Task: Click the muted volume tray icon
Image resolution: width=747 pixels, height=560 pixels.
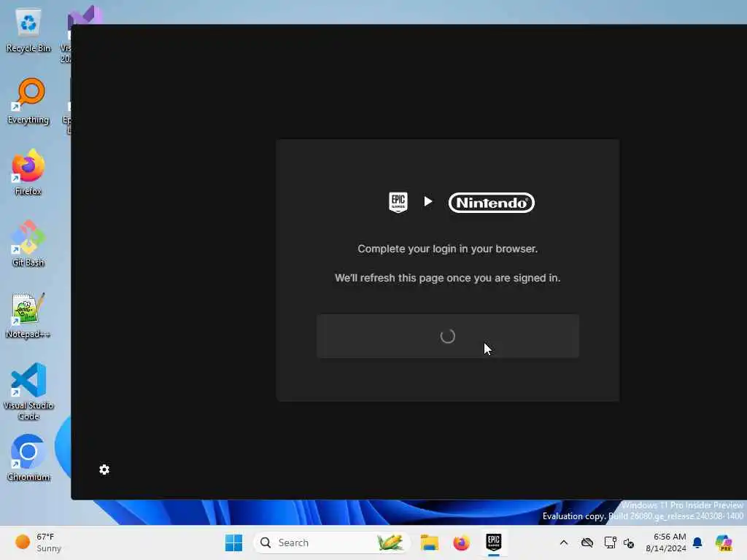Action: (x=629, y=542)
